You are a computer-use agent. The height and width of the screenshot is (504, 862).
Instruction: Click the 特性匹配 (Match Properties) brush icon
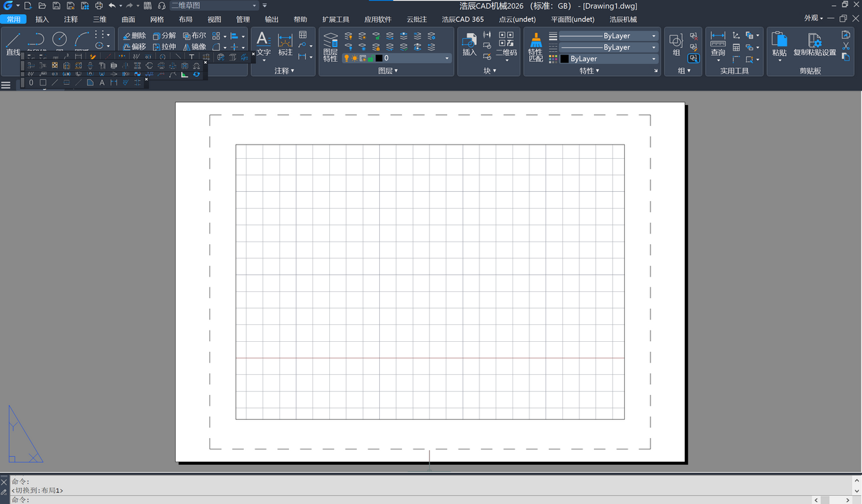[535, 47]
